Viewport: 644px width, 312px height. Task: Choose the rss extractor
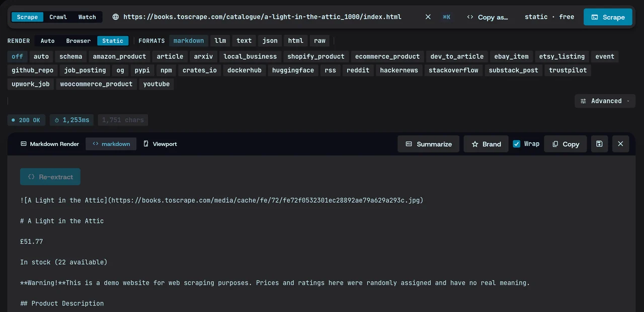[x=330, y=70]
